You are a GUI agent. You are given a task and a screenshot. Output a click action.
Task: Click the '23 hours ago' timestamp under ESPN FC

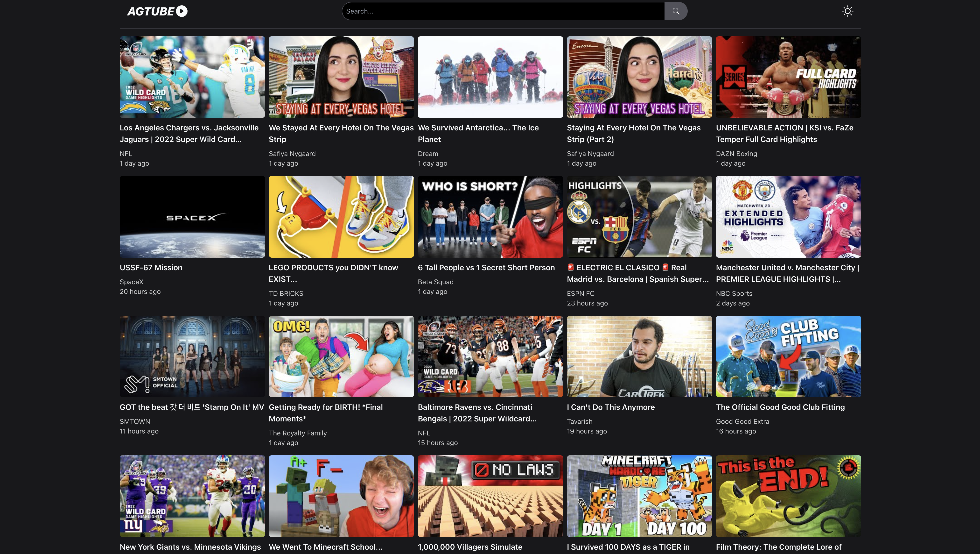click(x=587, y=303)
